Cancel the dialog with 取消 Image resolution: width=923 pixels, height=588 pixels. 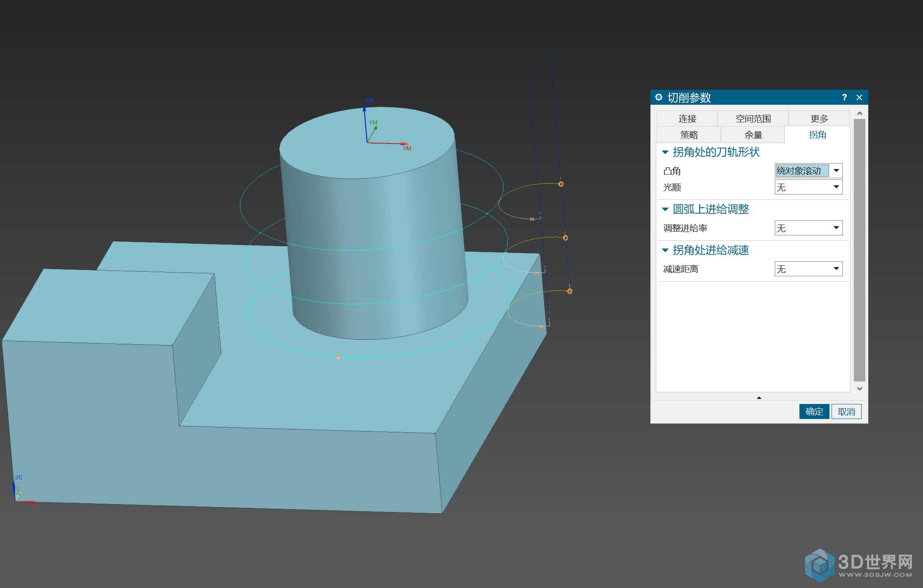click(846, 411)
